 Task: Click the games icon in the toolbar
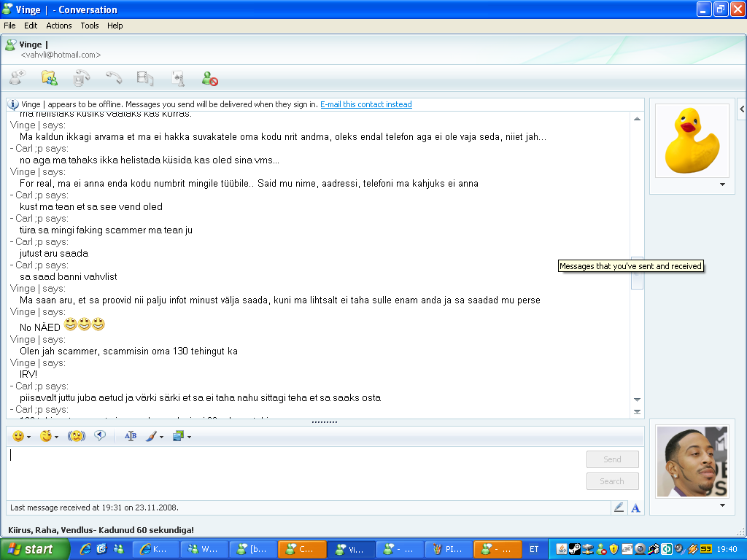(x=177, y=77)
